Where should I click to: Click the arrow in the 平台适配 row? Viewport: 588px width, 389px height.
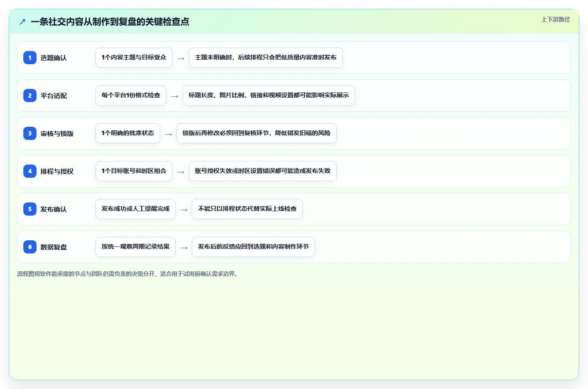click(x=175, y=96)
